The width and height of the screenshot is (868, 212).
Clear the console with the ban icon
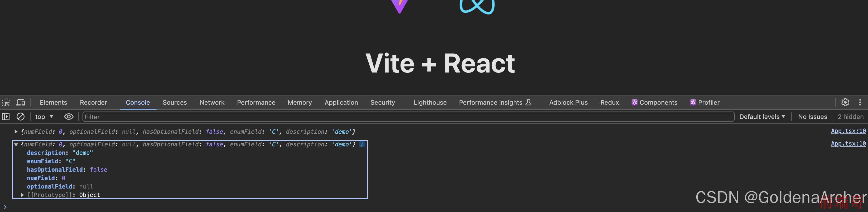[21, 117]
